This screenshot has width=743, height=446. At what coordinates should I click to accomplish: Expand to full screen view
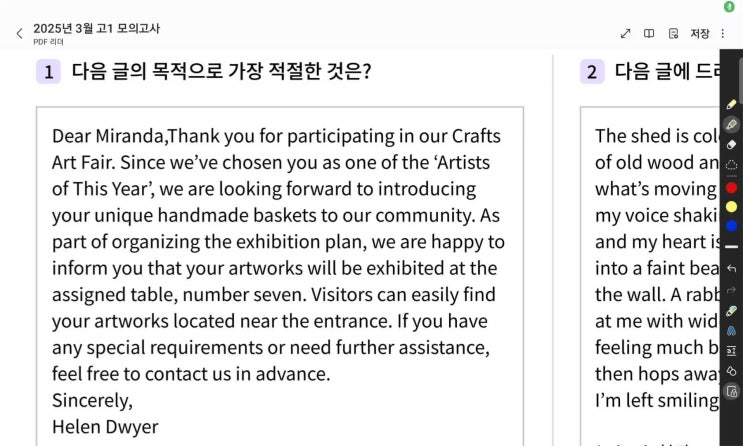[x=626, y=34]
